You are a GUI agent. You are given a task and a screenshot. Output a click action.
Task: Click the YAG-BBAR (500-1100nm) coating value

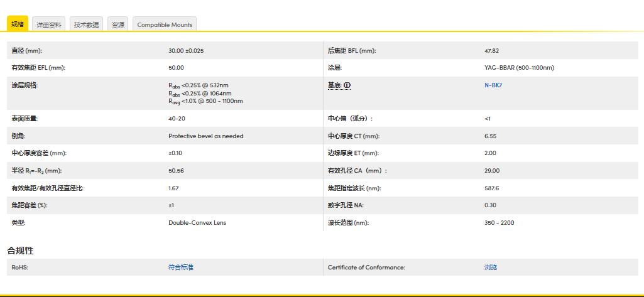tap(519, 68)
